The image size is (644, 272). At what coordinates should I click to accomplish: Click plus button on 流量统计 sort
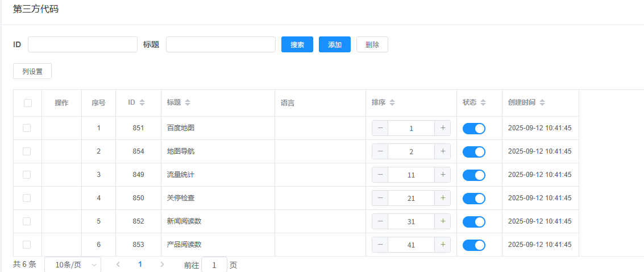pyautogui.click(x=442, y=175)
